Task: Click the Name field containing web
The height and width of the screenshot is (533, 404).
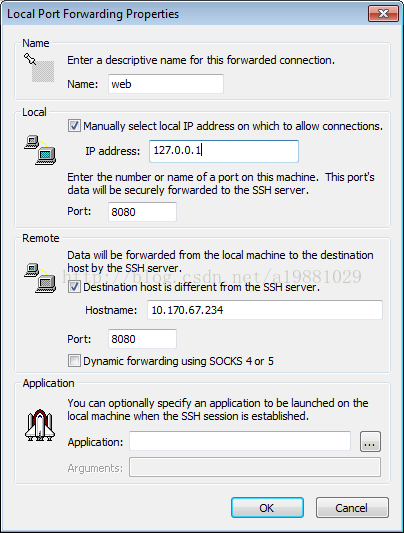Action: click(166, 84)
